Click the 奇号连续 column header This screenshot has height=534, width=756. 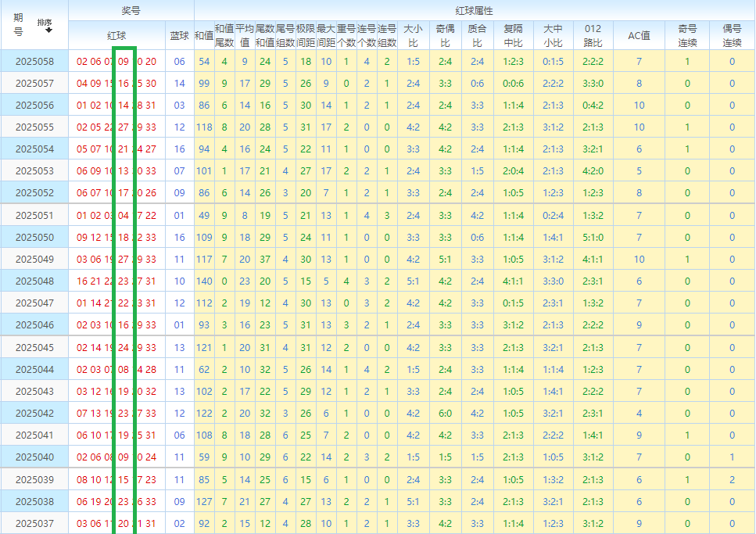687,35
